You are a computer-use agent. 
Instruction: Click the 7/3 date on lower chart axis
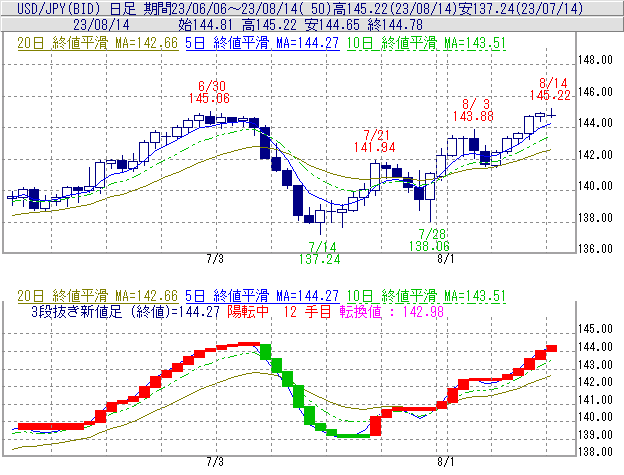click(x=215, y=462)
